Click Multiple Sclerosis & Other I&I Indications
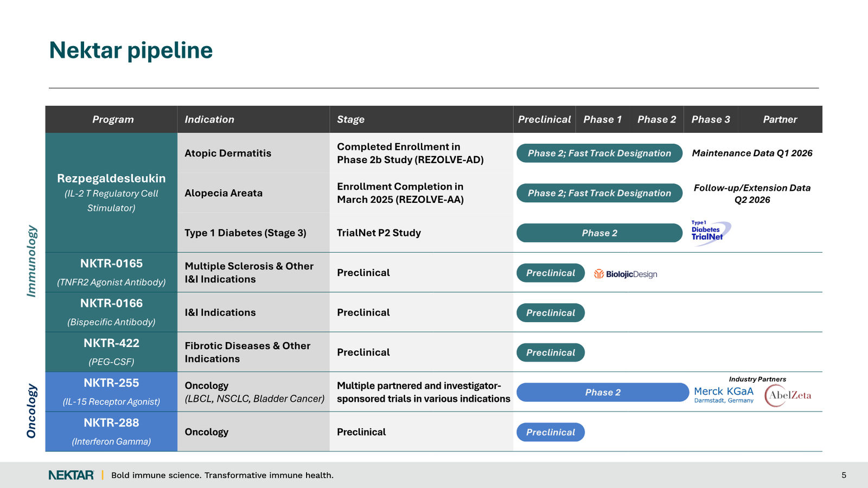868x488 pixels. click(249, 273)
